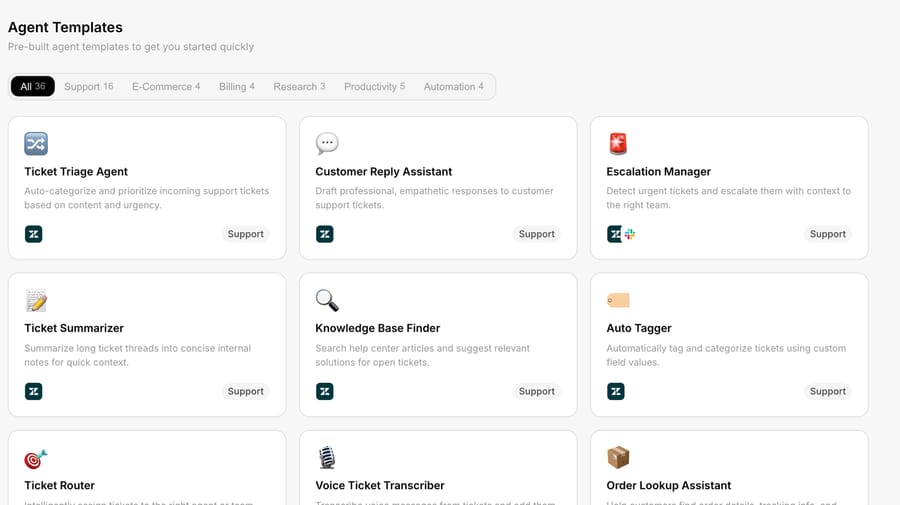Open the Ticket Summarizer title
Viewport: 900px width, 505px height.
point(74,328)
